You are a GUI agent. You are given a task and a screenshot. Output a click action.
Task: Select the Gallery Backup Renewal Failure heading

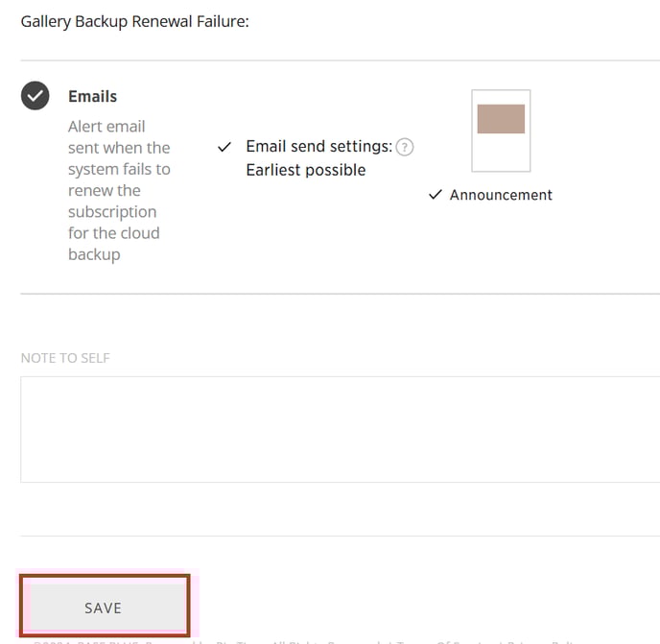point(134,21)
